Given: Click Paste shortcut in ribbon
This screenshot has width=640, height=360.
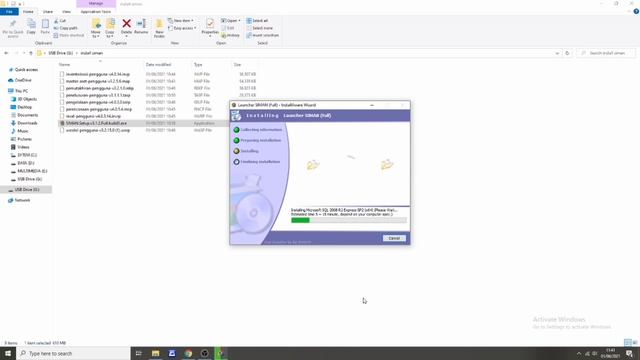Looking at the screenshot, I should (69, 36).
